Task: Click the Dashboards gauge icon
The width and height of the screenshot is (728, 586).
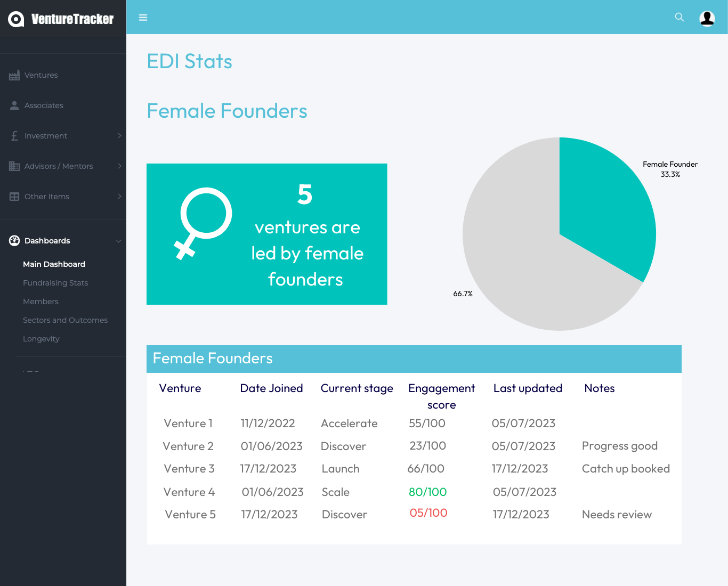Action: (14, 241)
